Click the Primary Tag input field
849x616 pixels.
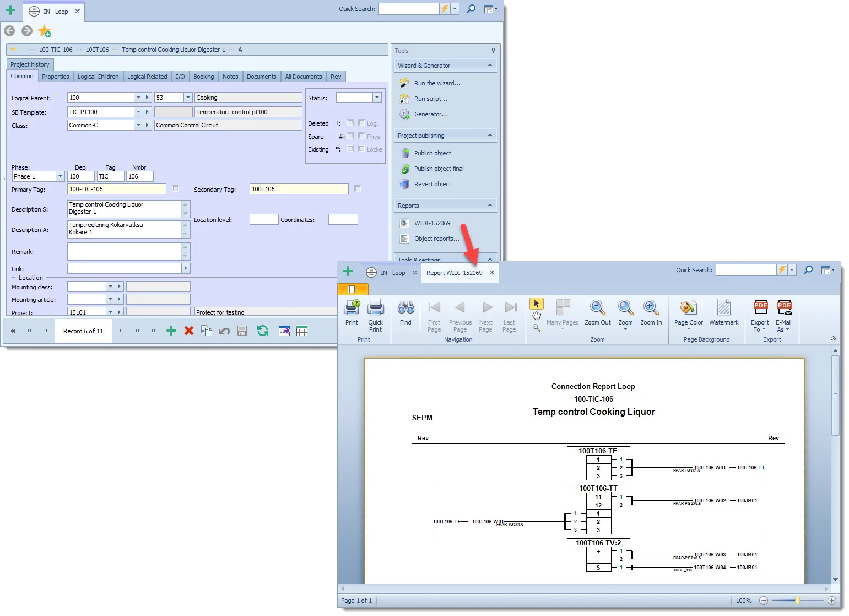[116, 189]
